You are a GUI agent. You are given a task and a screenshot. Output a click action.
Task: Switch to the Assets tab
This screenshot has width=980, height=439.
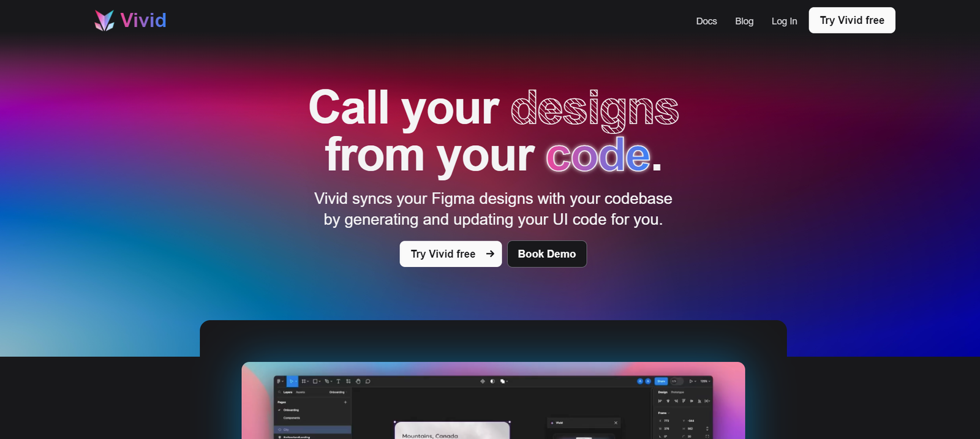(x=301, y=392)
